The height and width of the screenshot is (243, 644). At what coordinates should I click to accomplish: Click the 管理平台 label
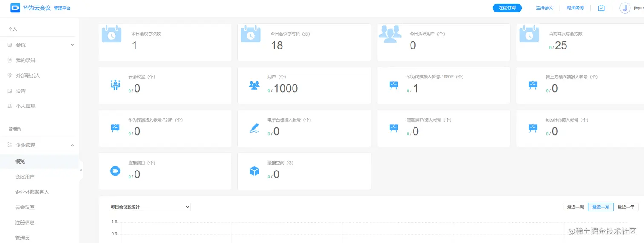62,8
